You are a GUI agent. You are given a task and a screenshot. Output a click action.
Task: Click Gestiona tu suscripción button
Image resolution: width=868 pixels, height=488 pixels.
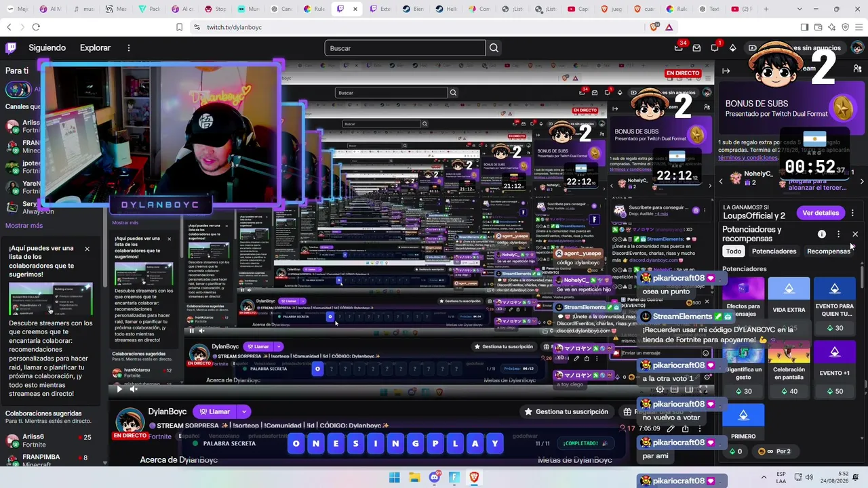click(x=569, y=411)
